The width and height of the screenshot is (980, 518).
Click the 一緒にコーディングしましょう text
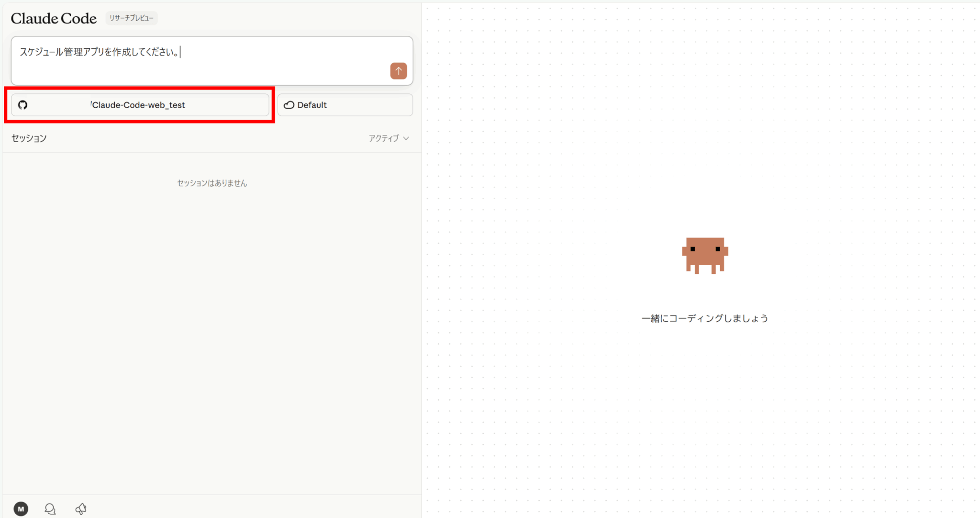704,318
